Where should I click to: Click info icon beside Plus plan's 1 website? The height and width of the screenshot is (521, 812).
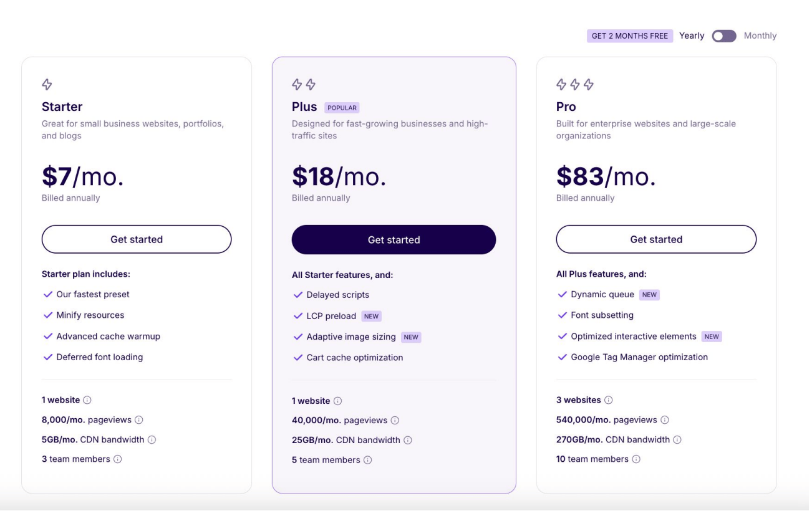[x=337, y=401]
